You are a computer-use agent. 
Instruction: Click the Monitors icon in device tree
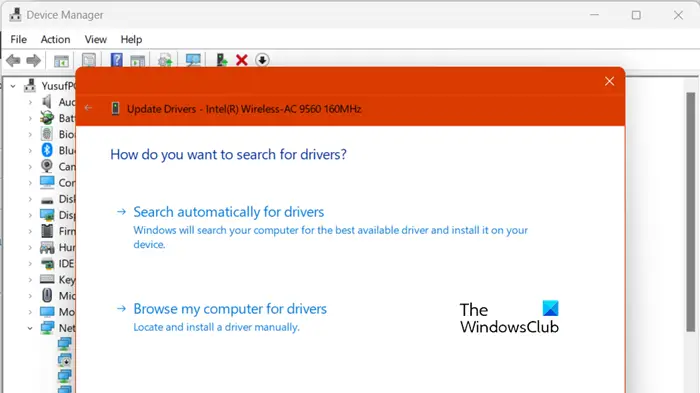[x=47, y=311]
